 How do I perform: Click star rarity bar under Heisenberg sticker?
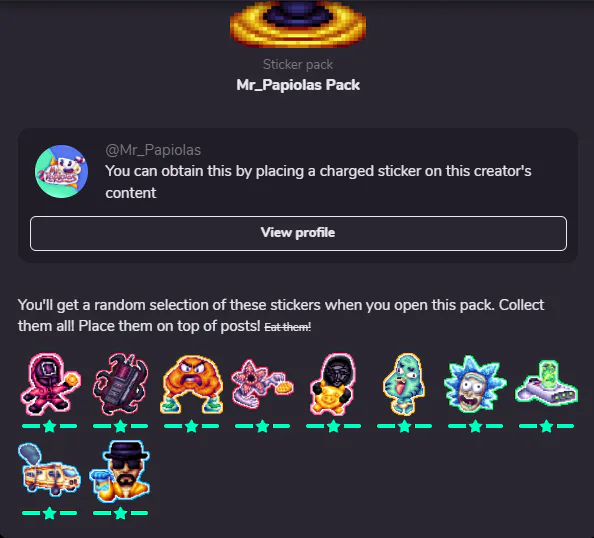click(120, 513)
